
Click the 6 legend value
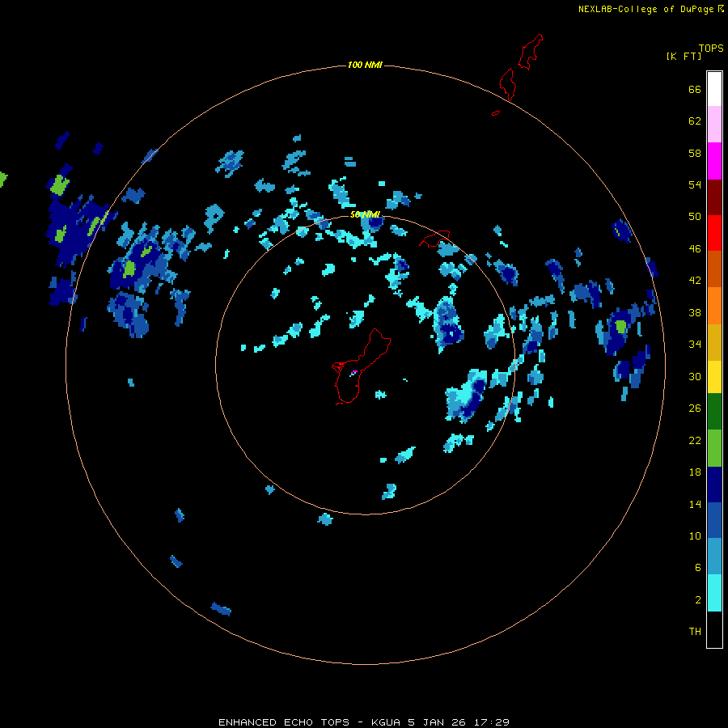(x=698, y=568)
